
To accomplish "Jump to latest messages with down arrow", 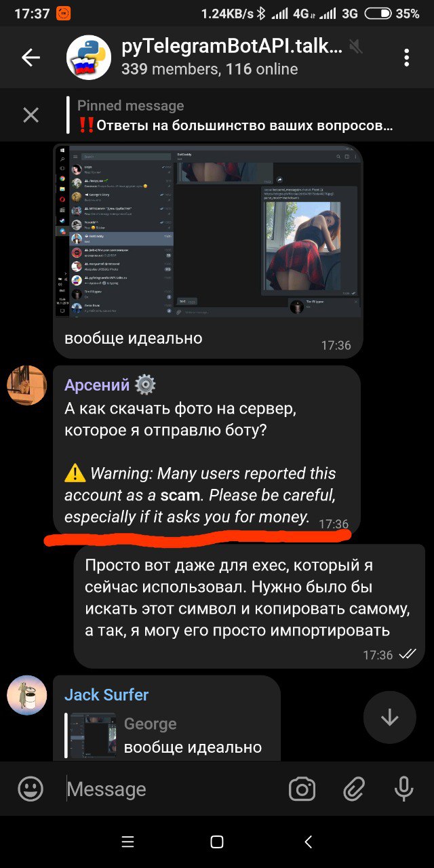I will (389, 717).
